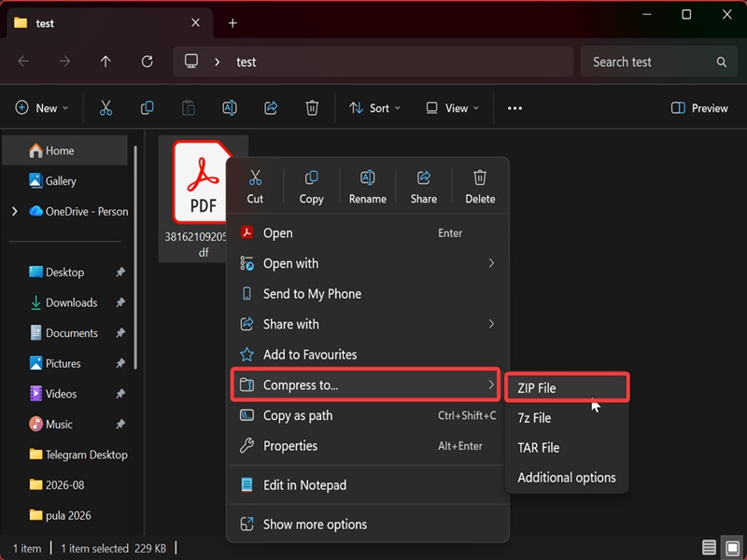Image resolution: width=747 pixels, height=560 pixels.
Task: Click Add to Favourites
Action: click(x=368, y=355)
